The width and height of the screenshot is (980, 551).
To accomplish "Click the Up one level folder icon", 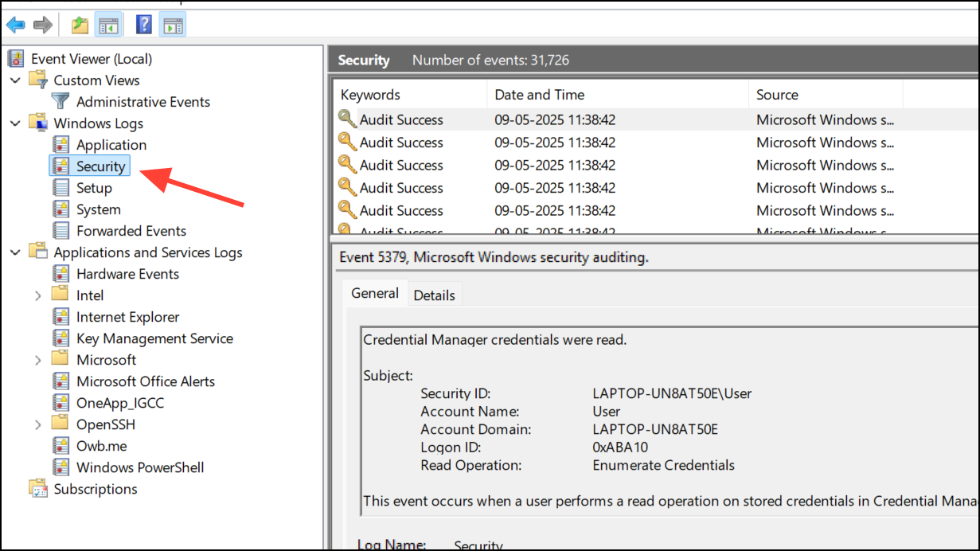I will pyautogui.click(x=80, y=25).
